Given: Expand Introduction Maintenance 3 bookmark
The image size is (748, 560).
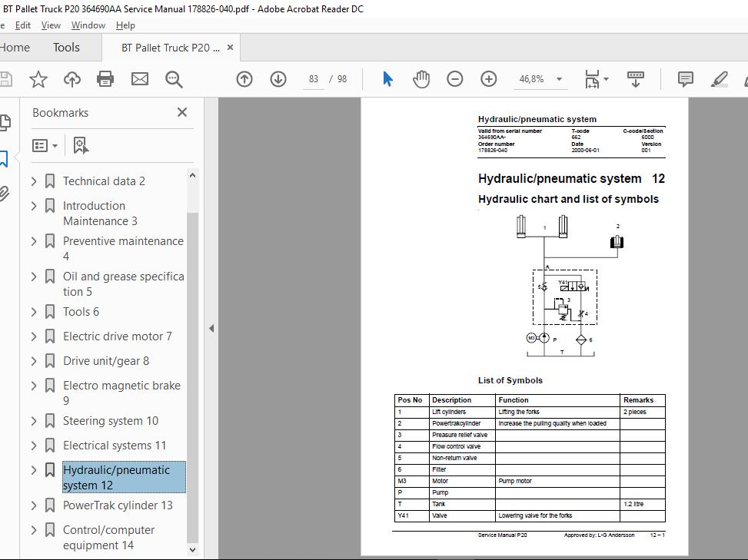Looking at the screenshot, I should pyautogui.click(x=34, y=206).
